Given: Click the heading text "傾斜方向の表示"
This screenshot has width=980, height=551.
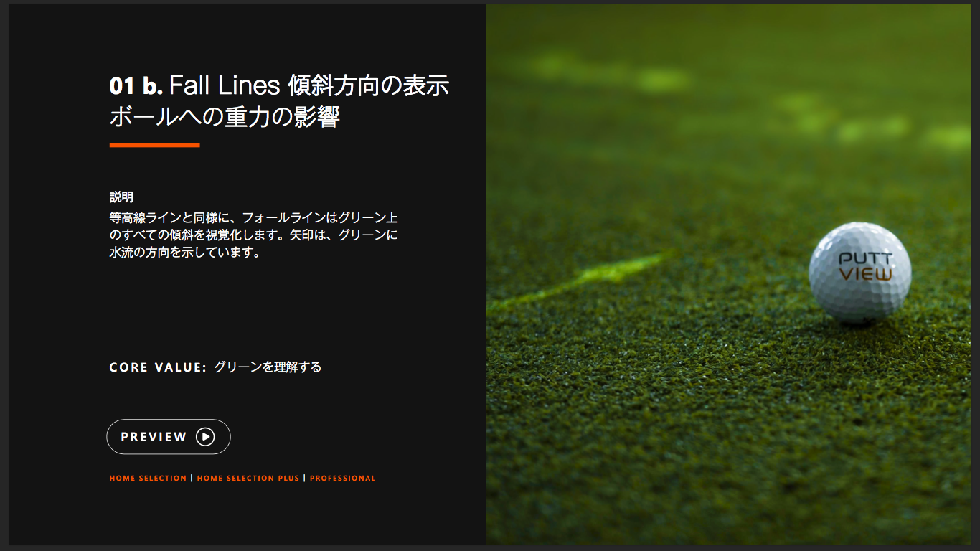Looking at the screenshot, I should 368,86.
